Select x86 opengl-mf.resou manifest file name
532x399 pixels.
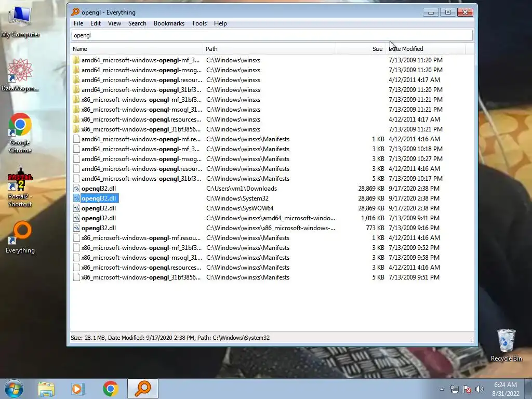click(141, 238)
